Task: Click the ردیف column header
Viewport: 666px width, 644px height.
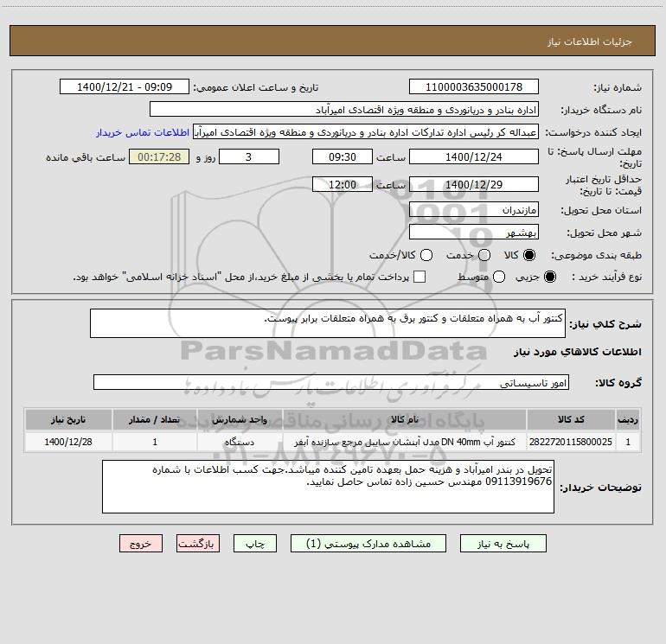Action: click(x=628, y=419)
